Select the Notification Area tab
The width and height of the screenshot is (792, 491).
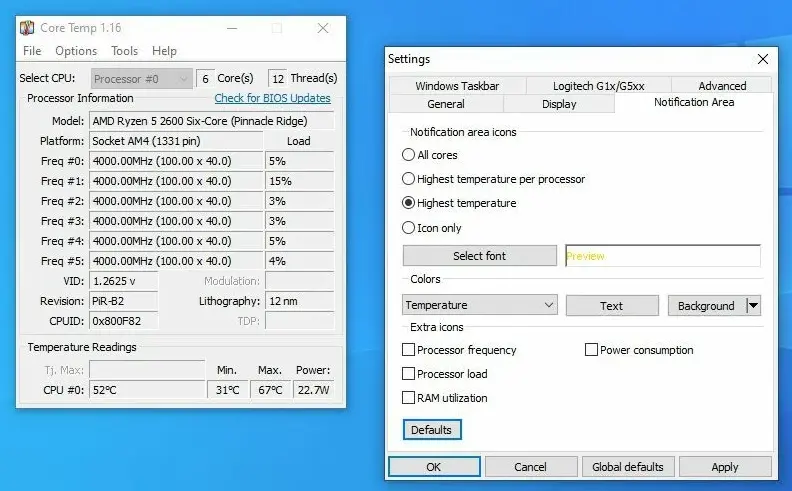[694, 103]
